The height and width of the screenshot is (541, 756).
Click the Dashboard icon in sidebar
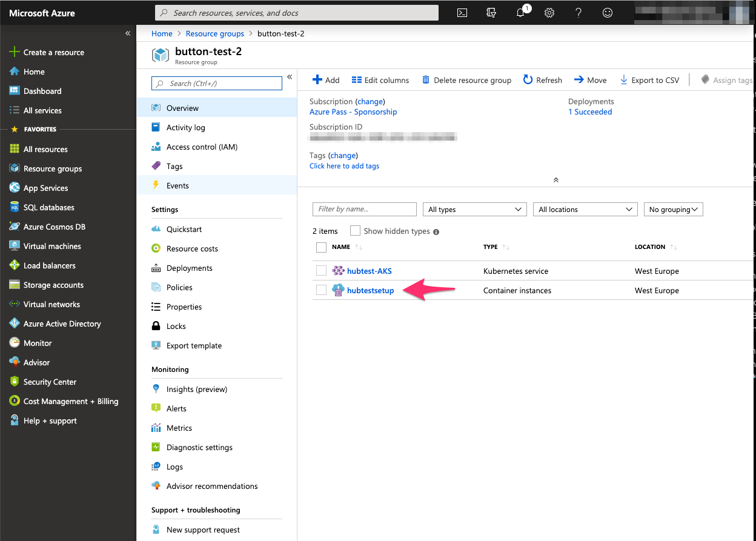point(15,91)
